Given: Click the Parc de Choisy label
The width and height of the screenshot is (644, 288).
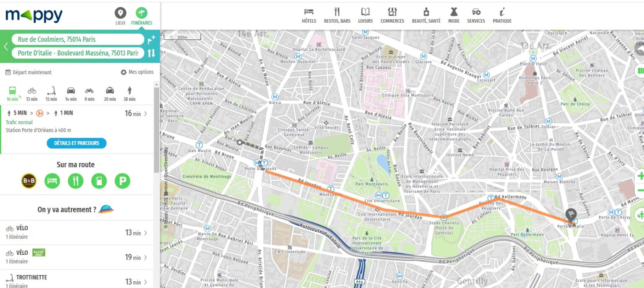Looking at the screenshot, I should coord(575,104).
